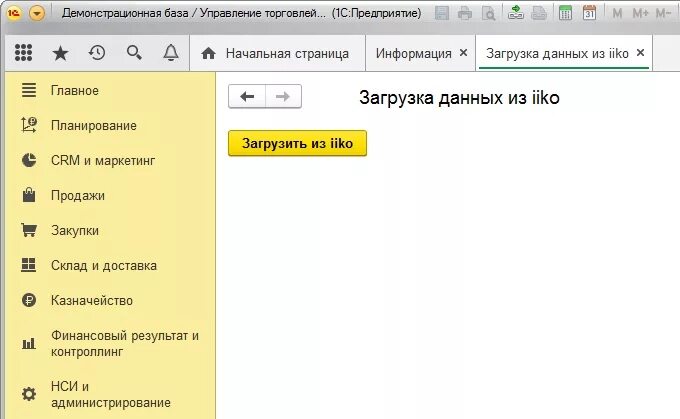Viewport: 680px width, 419px height.
Task: Click the Склад warehouse grid icon
Action: [x=29, y=265]
